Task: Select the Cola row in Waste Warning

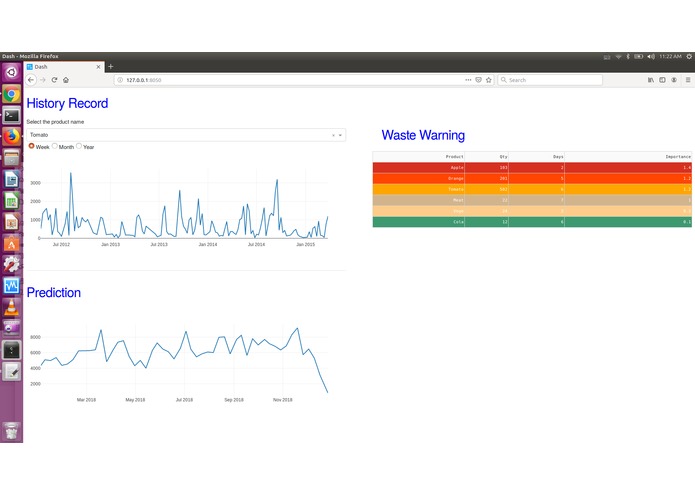Action: click(x=532, y=222)
